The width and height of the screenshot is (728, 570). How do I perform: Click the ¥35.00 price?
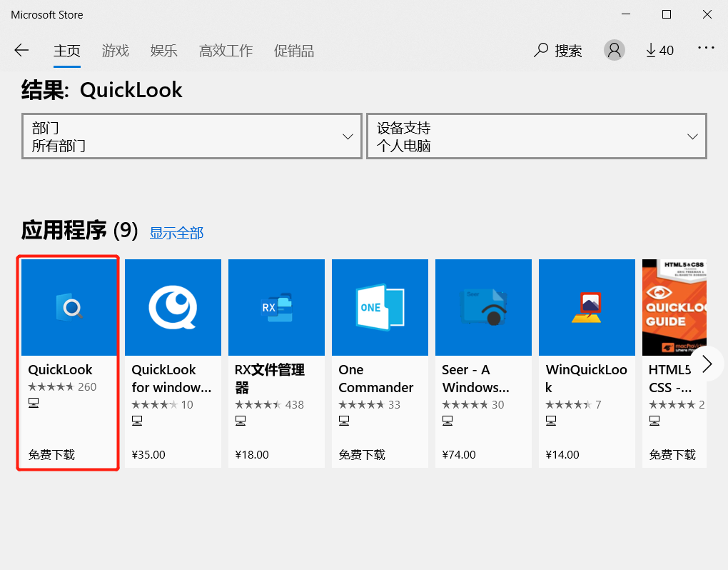(x=148, y=454)
